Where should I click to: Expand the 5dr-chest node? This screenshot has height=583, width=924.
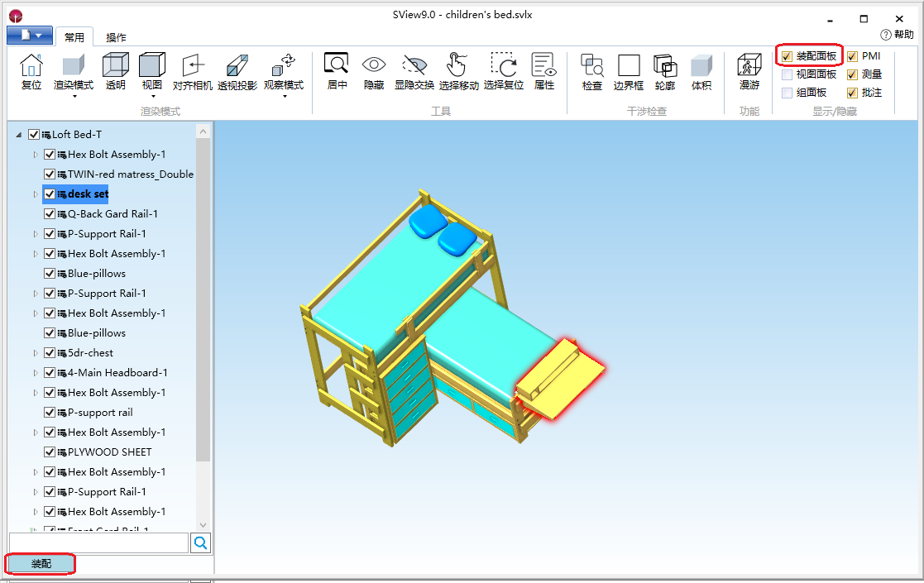click(x=36, y=353)
